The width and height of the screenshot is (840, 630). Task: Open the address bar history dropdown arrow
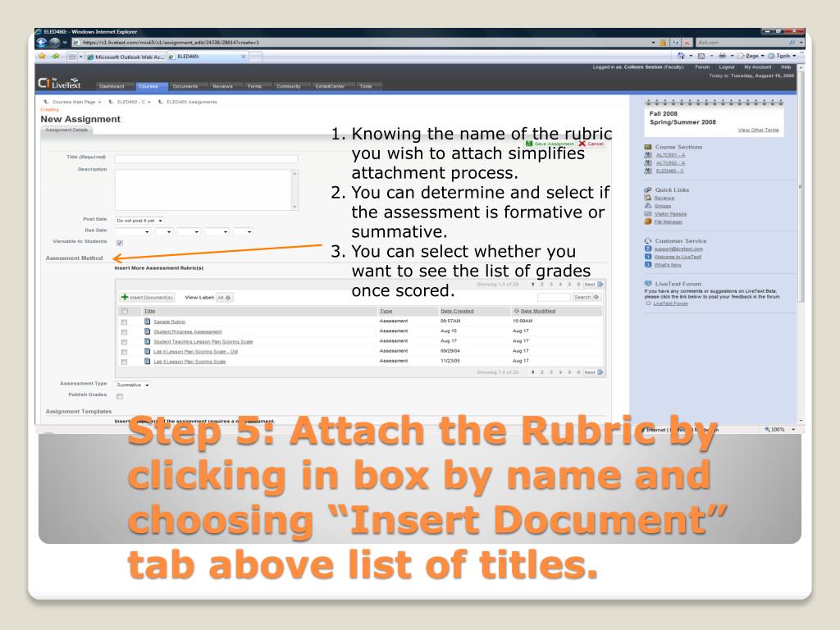click(653, 43)
